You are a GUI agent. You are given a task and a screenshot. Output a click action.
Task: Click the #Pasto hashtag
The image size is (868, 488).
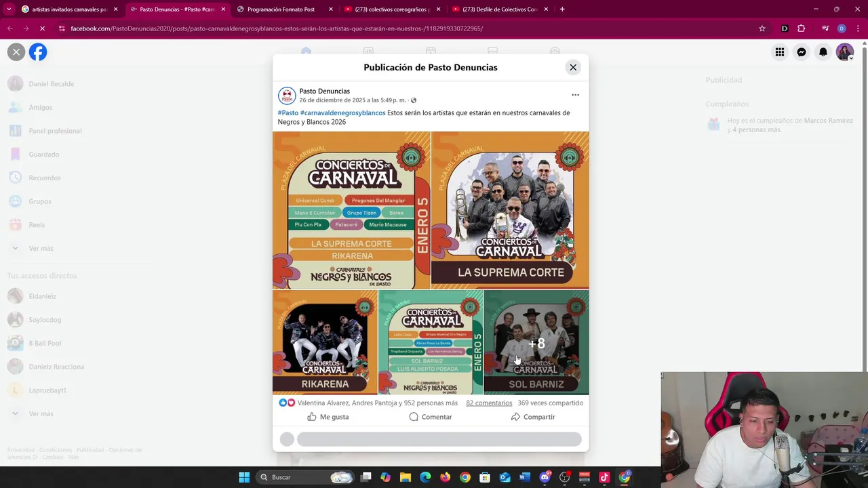(288, 113)
